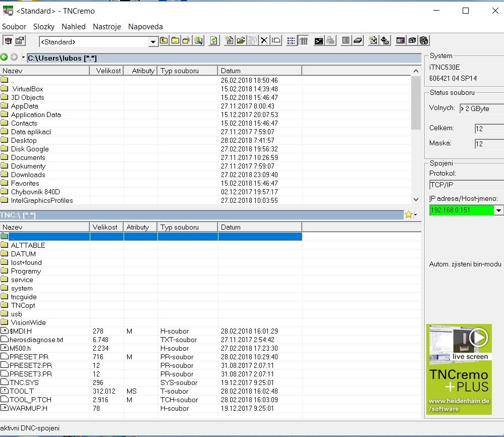This screenshot has height=437, width=504.
Task: Click the document log listing icon
Action: point(346,40)
